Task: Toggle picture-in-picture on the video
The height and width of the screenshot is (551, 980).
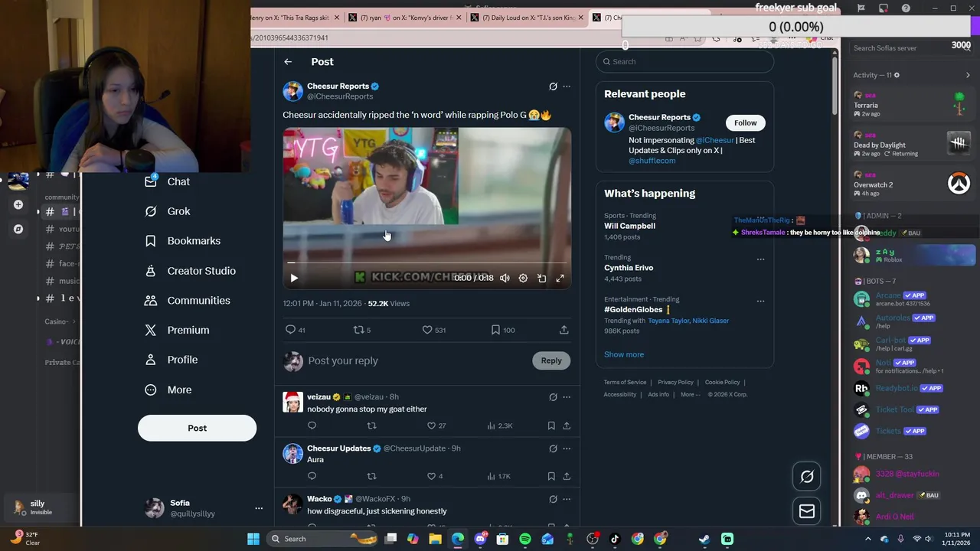Action: 541,279
